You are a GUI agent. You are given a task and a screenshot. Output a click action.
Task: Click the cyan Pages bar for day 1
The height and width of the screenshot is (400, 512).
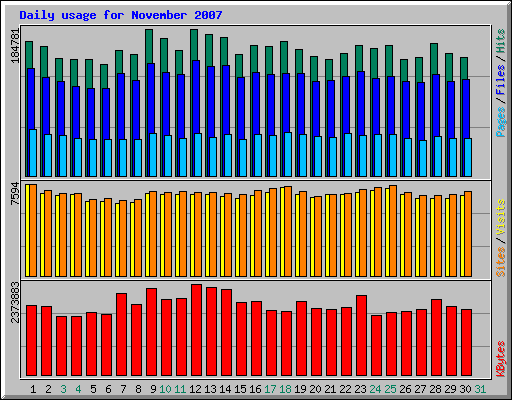(x=33, y=153)
